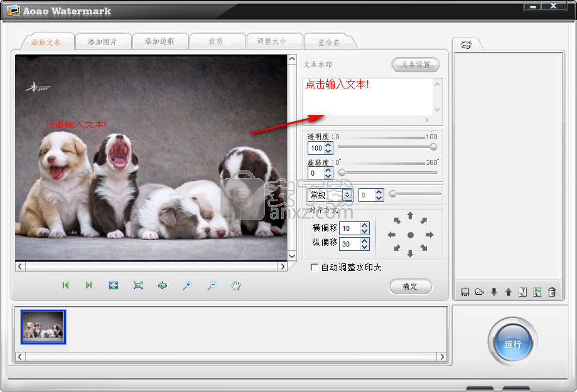The width and height of the screenshot is (577, 392).
Task: Click preview horizontal scrollbar left arrow
Action: (x=20, y=267)
